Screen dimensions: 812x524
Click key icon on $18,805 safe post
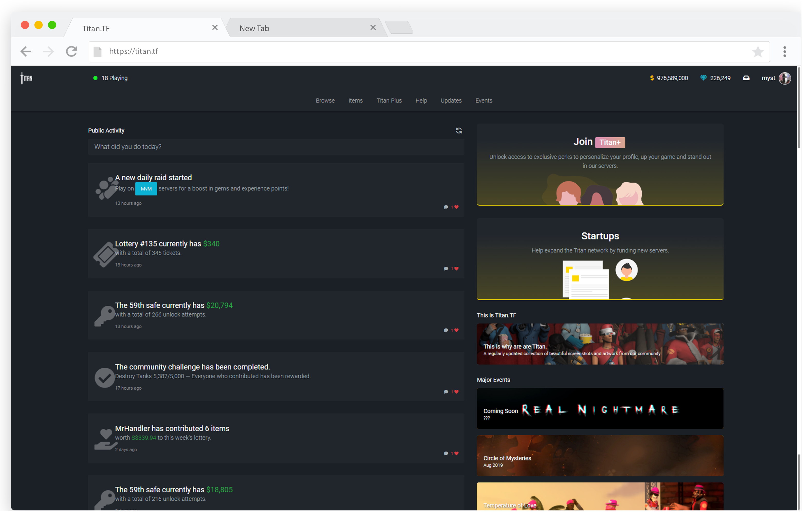[x=105, y=500]
